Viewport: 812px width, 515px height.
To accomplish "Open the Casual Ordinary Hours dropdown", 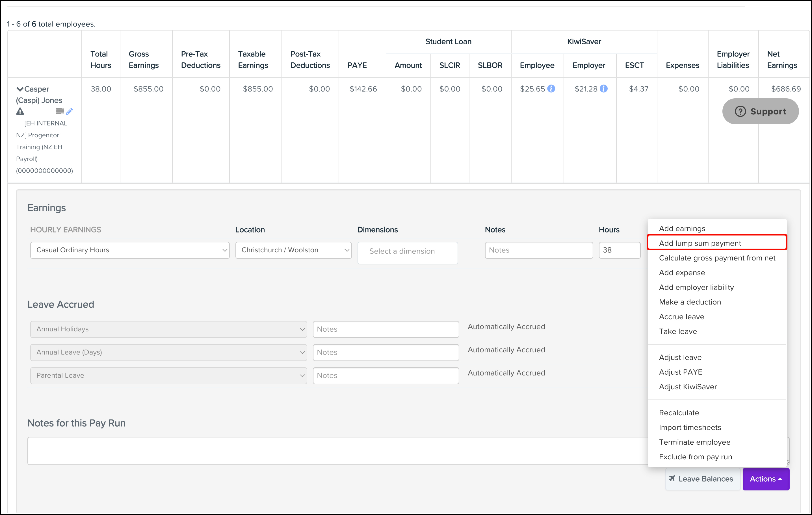I will coord(130,250).
